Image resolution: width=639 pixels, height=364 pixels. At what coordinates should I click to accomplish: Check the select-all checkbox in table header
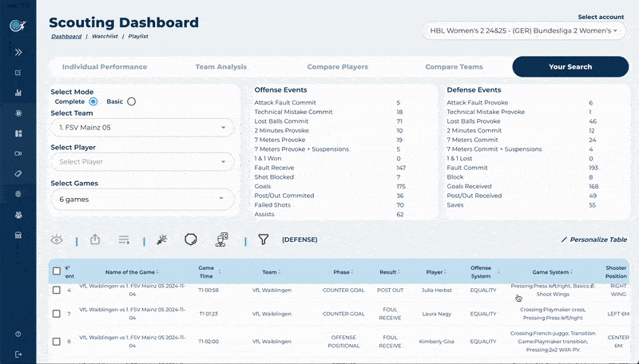[x=56, y=271]
